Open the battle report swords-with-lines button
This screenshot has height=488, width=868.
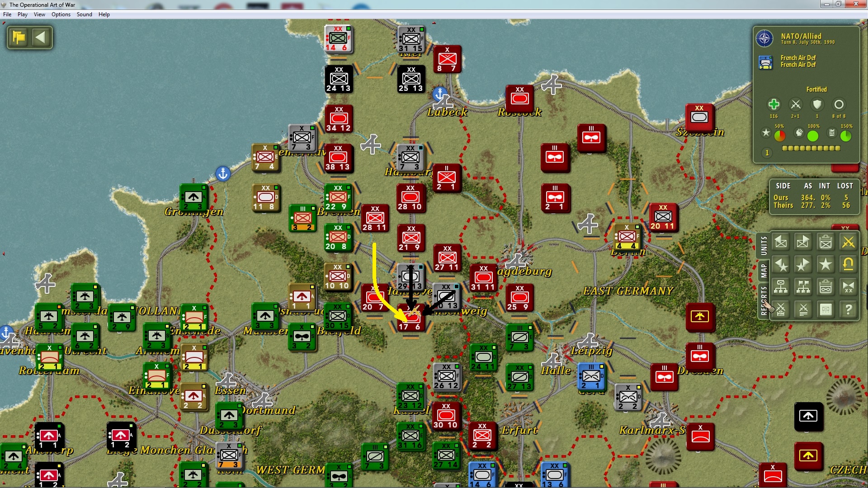803,310
